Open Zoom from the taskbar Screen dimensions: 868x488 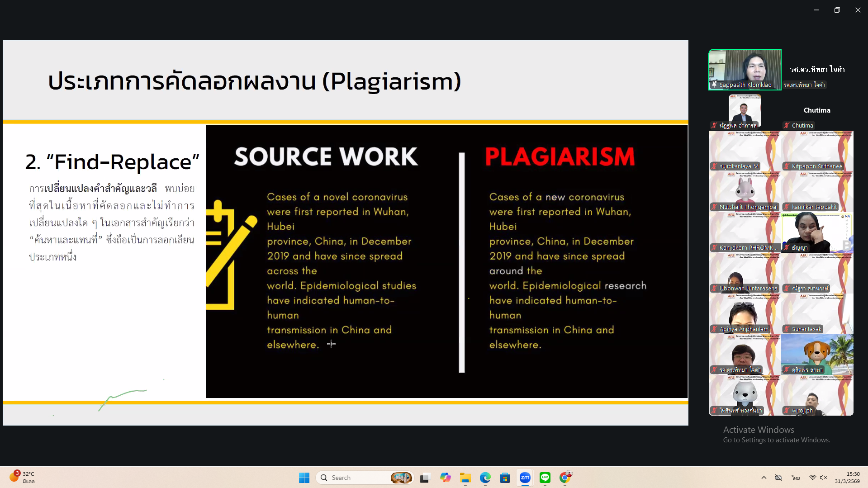tap(525, 478)
